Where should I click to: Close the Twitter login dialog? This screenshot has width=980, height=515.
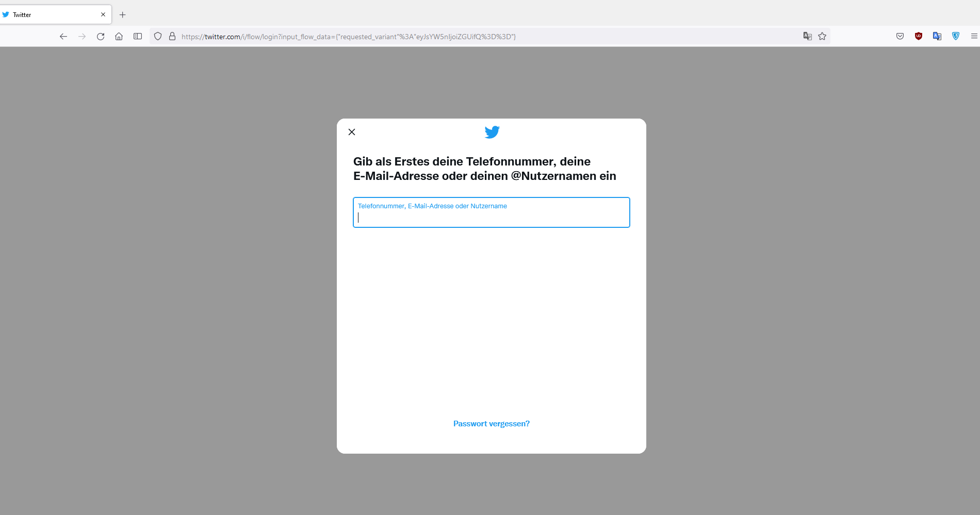pyautogui.click(x=352, y=132)
